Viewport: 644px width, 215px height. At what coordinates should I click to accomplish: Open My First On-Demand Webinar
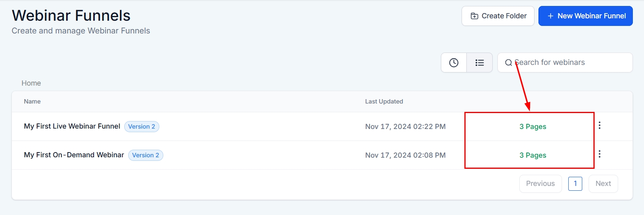[74, 155]
